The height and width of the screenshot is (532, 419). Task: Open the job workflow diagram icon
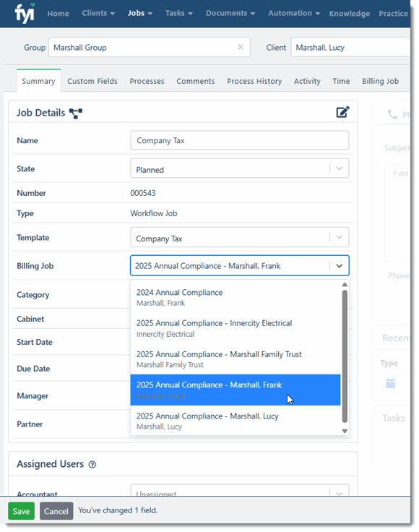point(76,113)
